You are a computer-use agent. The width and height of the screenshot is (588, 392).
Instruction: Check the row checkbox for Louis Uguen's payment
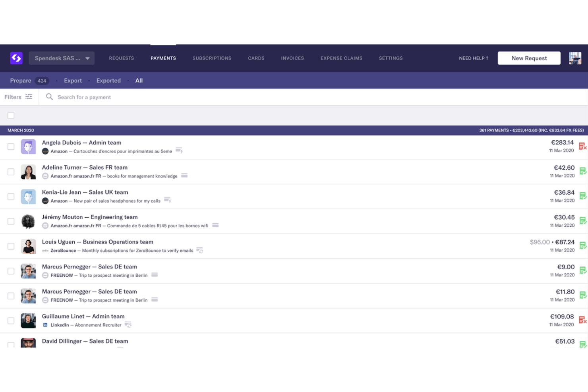point(11,246)
